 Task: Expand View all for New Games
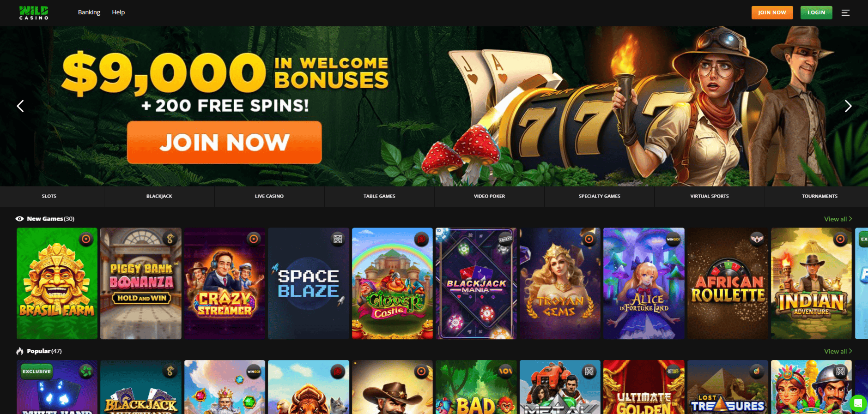click(838, 219)
